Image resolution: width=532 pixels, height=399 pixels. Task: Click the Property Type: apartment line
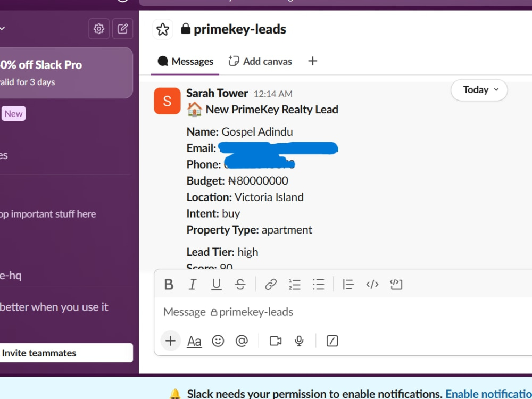tap(249, 230)
